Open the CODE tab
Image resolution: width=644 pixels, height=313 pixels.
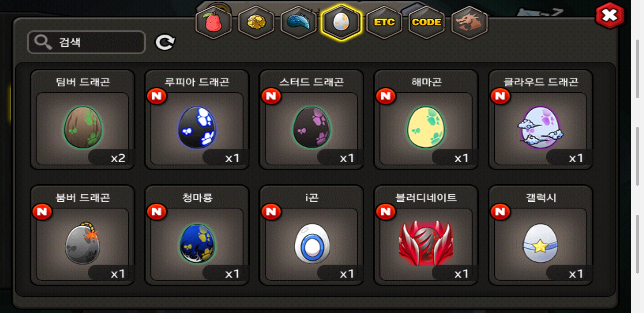[x=426, y=23]
